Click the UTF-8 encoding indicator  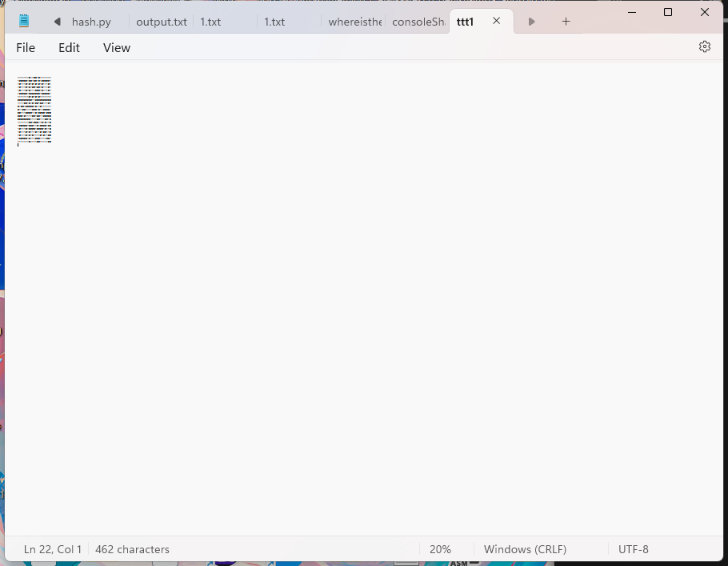pos(633,549)
